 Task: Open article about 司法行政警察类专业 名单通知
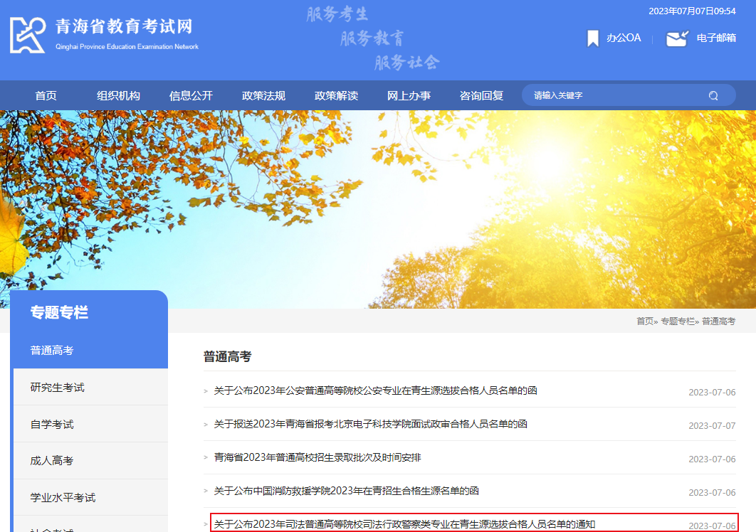404,524
